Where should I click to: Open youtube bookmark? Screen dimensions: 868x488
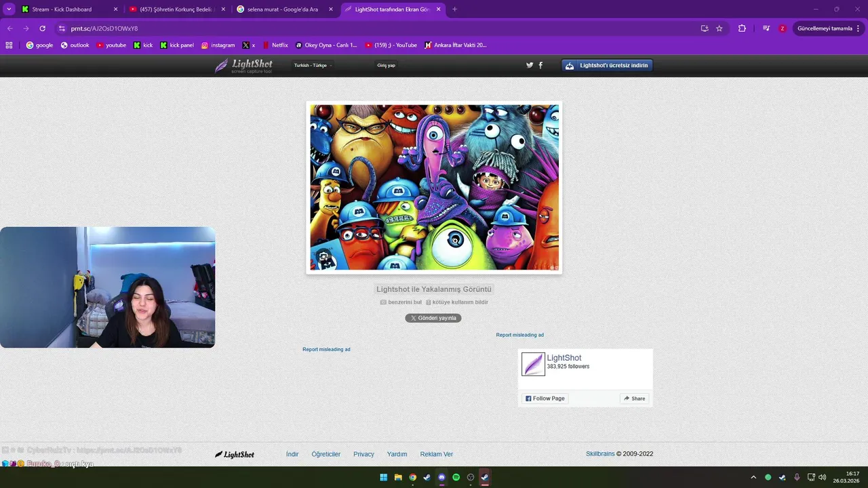pos(111,45)
